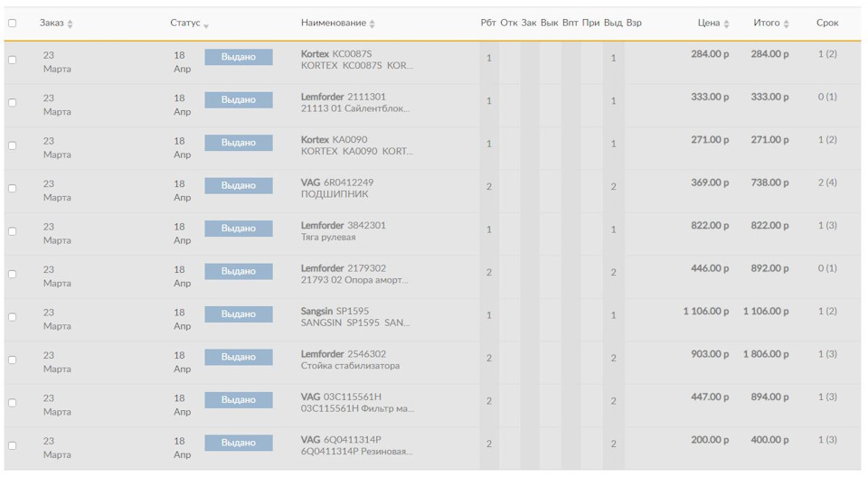This screenshot has height=477, width=868.
Task: Sort by price using the Цена arrows
Action: point(727,23)
